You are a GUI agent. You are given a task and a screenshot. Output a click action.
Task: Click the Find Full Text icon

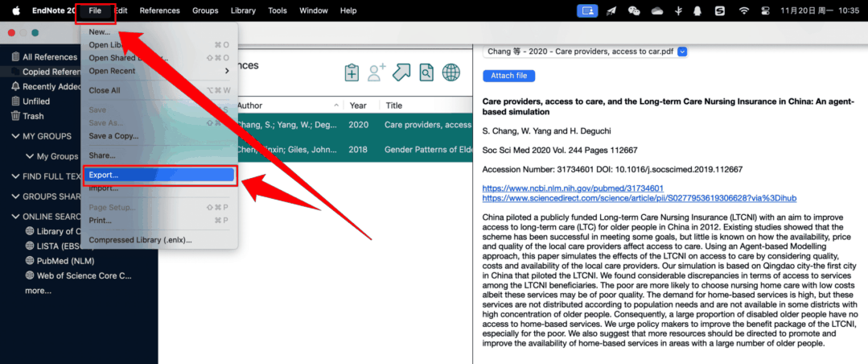pyautogui.click(x=426, y=72)
